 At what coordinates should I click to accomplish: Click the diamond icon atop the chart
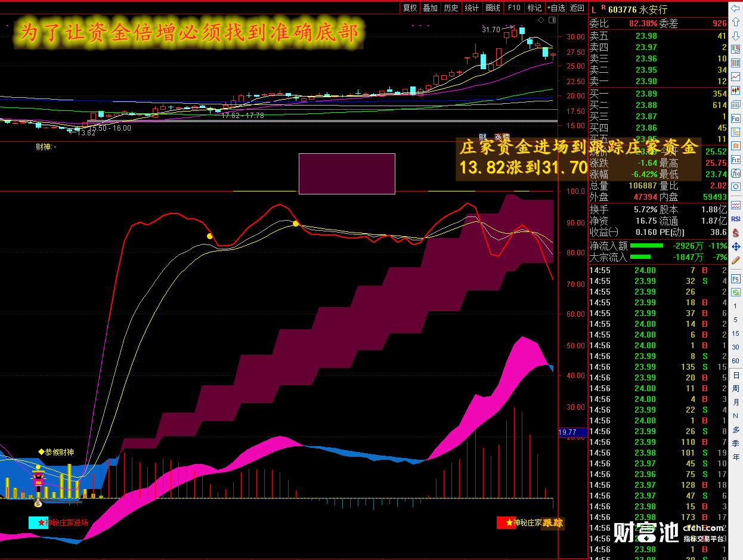(x=541, y=20)
